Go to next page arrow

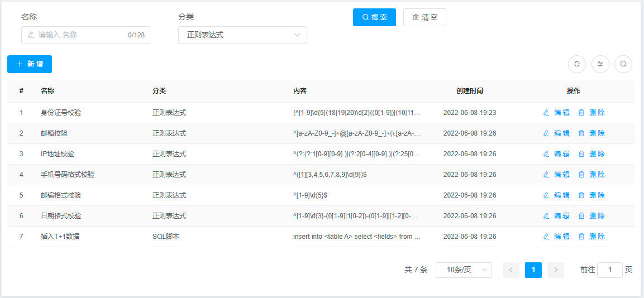point(556,270)
